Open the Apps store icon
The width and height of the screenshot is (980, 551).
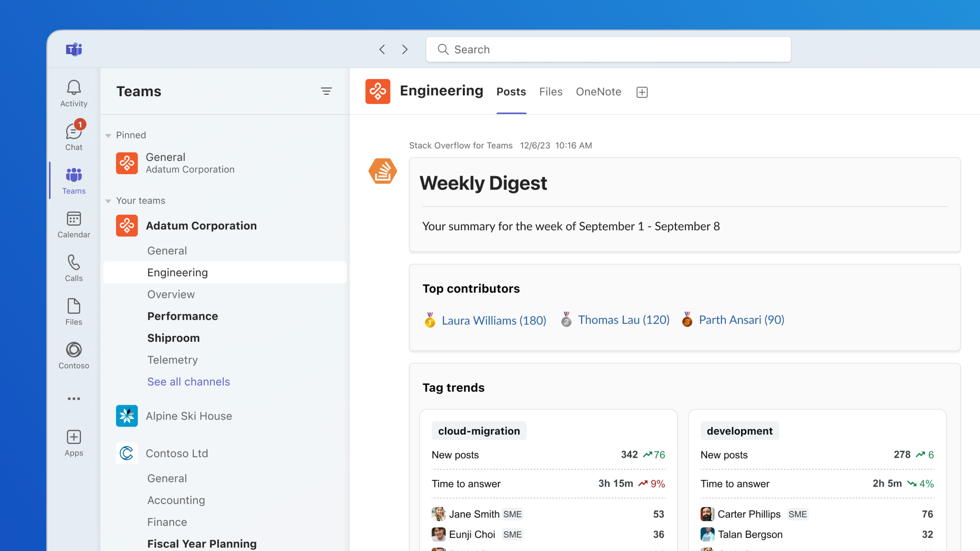[x=74, y=437]
